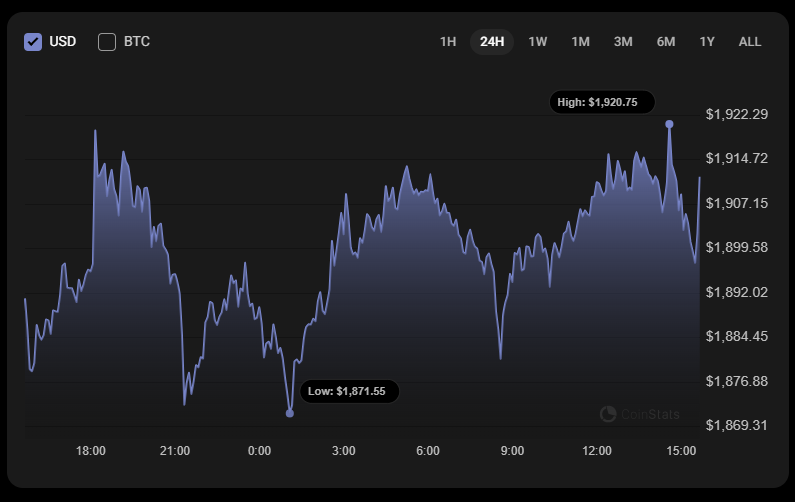Show the 1Y price history

[x=707, y=42]
